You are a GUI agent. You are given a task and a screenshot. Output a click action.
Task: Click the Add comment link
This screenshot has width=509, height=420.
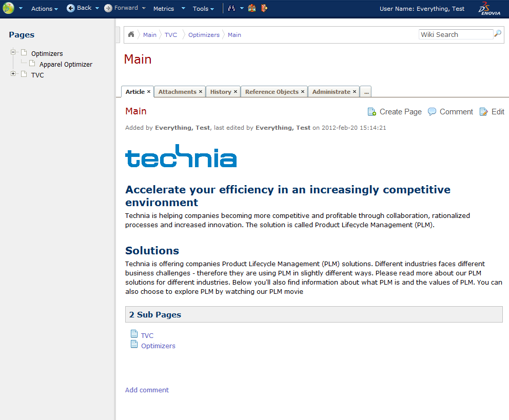(x=147, y=390)
